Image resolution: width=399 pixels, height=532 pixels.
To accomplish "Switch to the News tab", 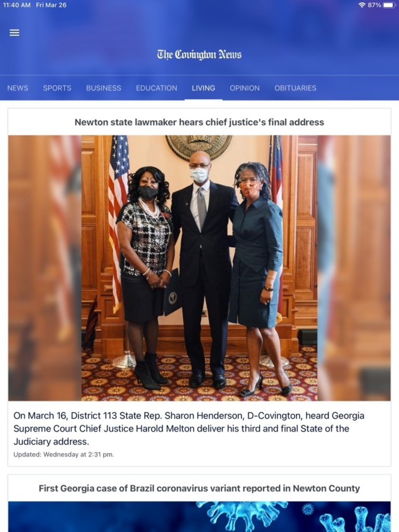I will click(x=18, y=88).
